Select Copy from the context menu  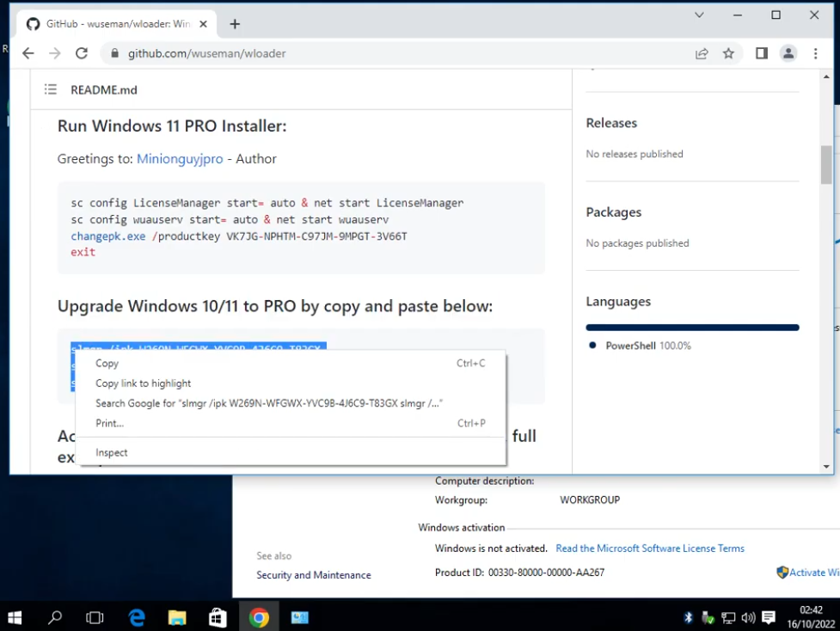click(107, 364)
